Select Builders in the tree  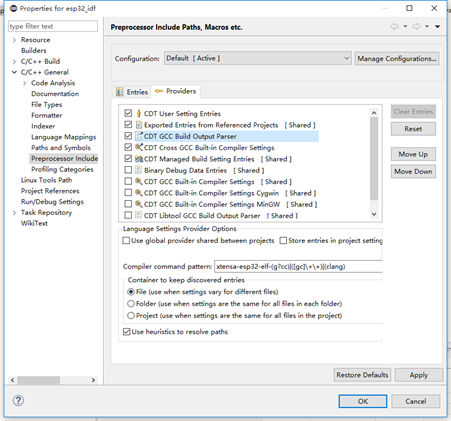click(34, 51)
